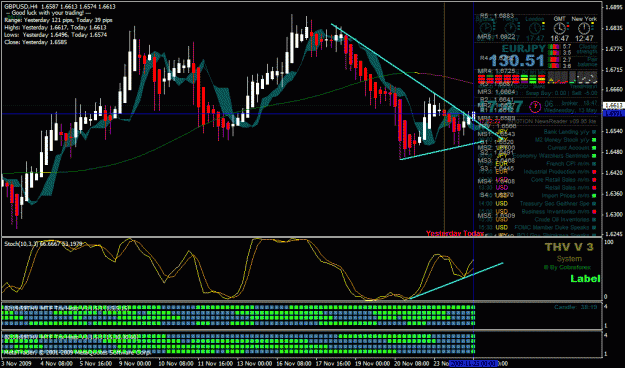The image size is (625, 368).
Task: Click the stochastic scale value 100
Action: click(609, 242)
